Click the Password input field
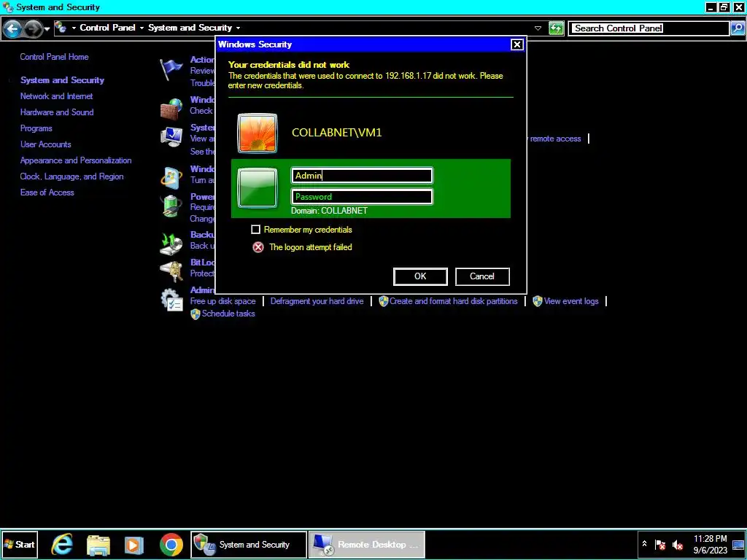Viewport: 747px width, 560px height. [x=362, y=197]
